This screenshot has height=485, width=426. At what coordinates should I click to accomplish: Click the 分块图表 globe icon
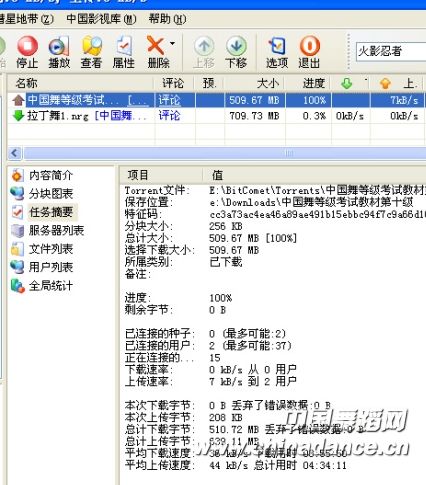17,193
